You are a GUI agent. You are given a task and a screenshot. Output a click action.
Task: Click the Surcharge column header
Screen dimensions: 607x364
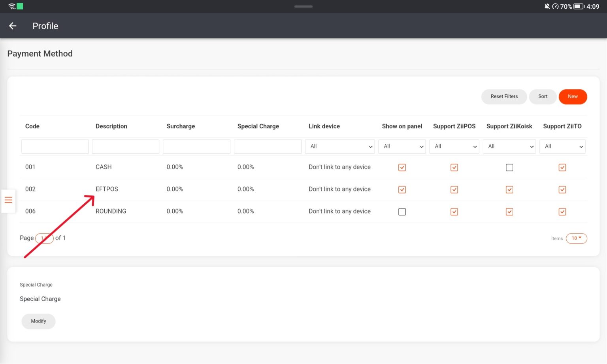pos(181,126)
